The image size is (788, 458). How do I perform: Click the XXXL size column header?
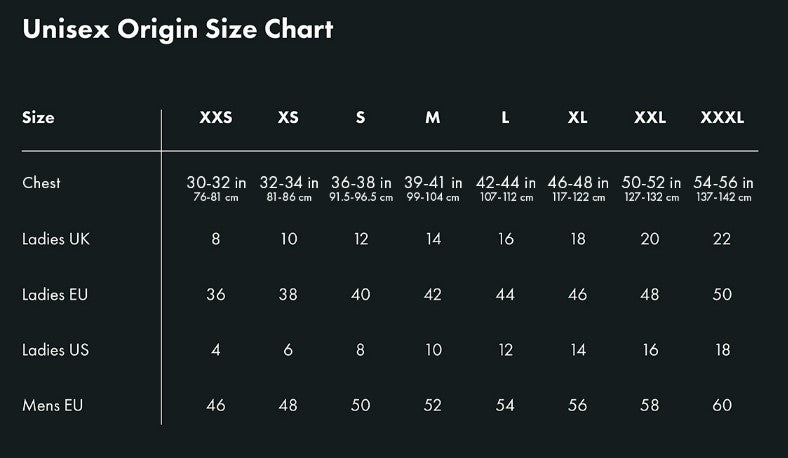(722, 118)
